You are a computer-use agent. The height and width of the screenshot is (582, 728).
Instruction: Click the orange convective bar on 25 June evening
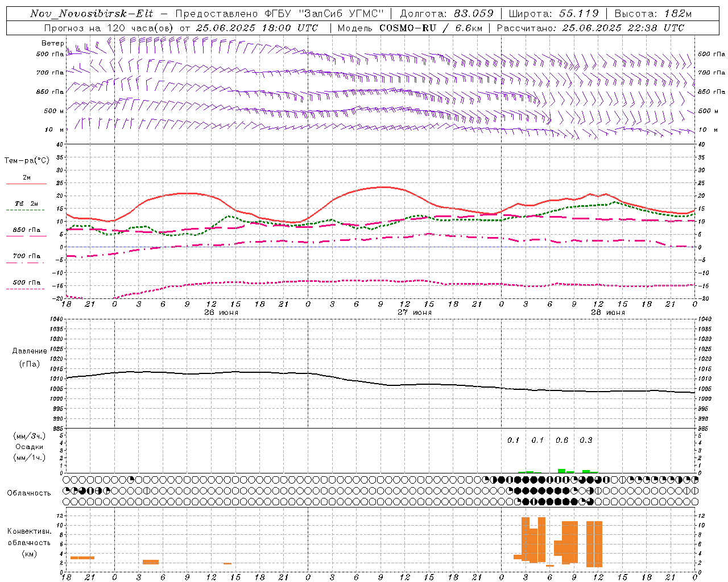82,558
